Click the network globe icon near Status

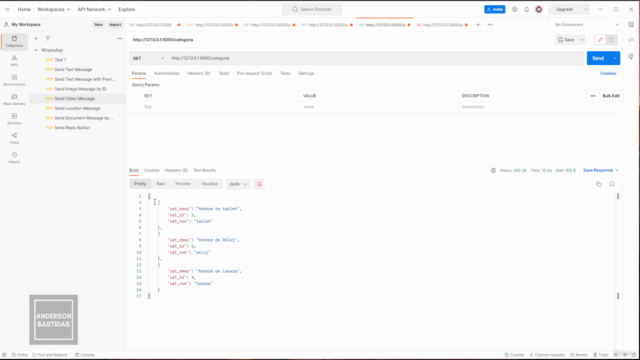(x=493, y=170)
